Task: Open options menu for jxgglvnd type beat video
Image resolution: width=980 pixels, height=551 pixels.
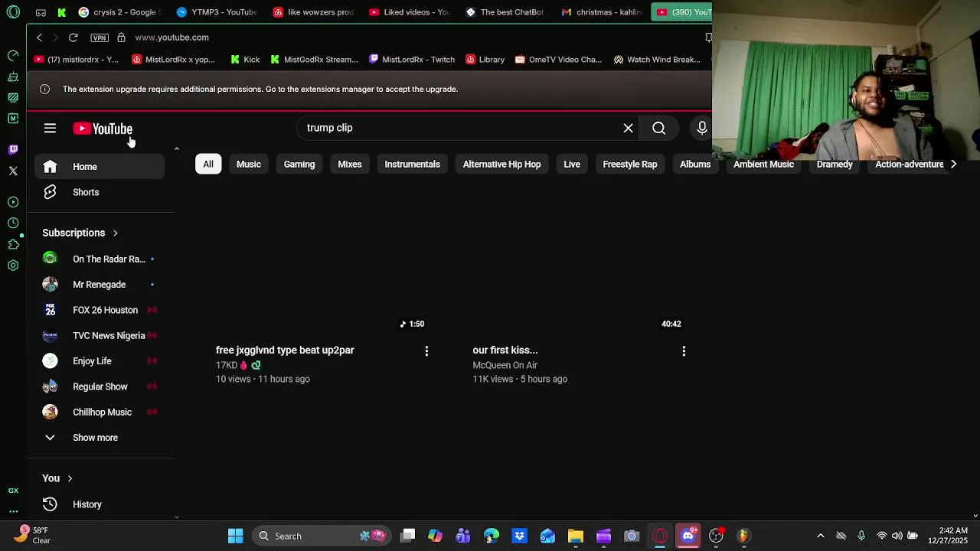Action: 426,350
